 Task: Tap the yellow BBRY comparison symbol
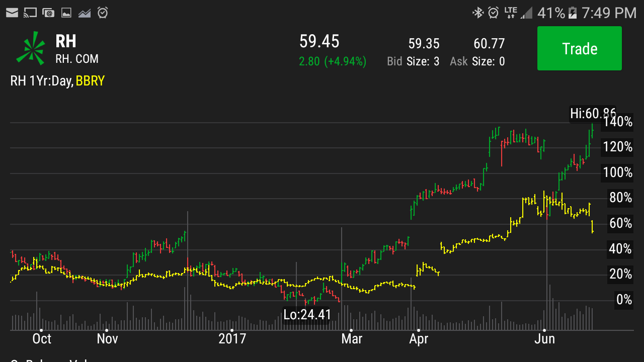pos(90,81)
